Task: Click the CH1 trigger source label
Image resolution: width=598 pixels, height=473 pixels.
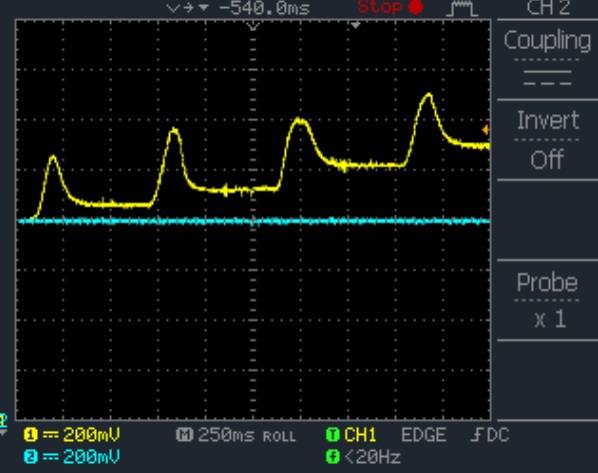Action: (x=360, y=435)
